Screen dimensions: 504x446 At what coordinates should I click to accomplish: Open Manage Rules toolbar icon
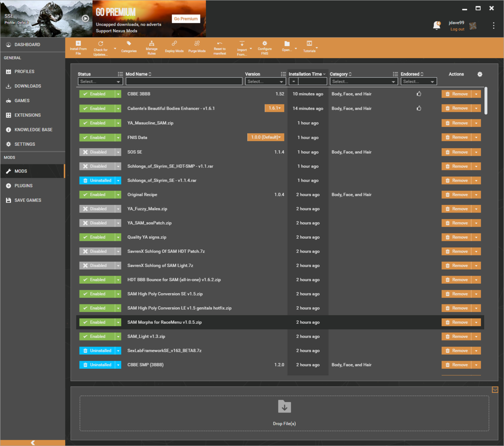click(x=152, y=43)
